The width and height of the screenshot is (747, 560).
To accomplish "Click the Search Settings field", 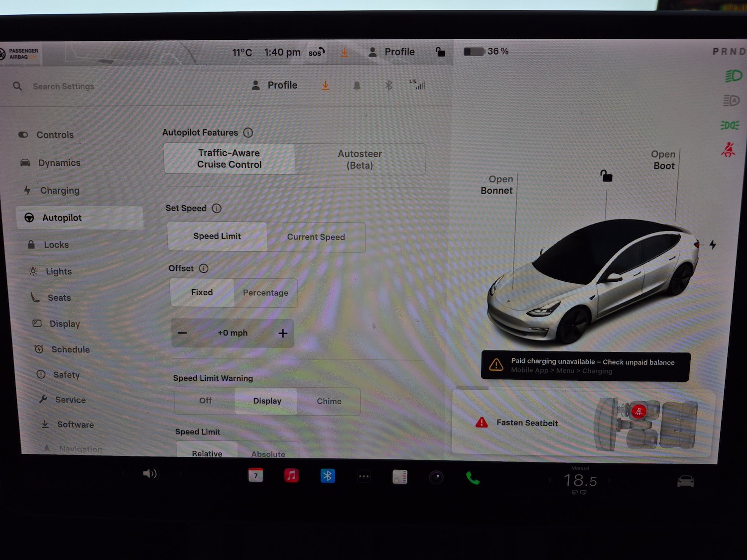I will [64, 86].
